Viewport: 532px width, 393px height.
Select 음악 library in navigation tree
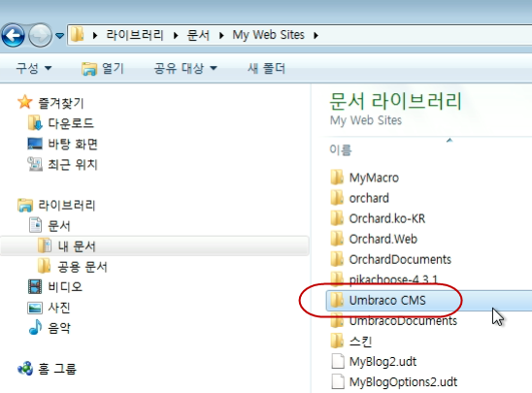(59, 328)
